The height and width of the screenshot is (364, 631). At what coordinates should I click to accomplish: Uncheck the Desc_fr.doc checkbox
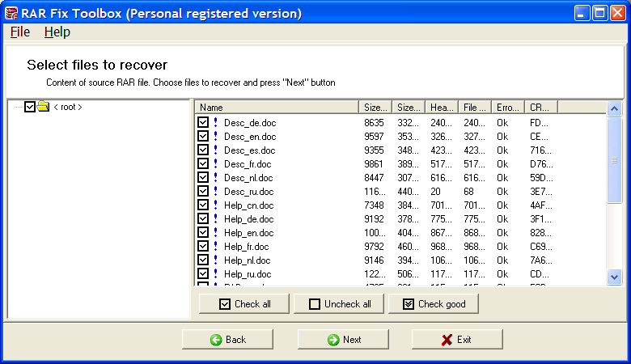coord(203,163)
